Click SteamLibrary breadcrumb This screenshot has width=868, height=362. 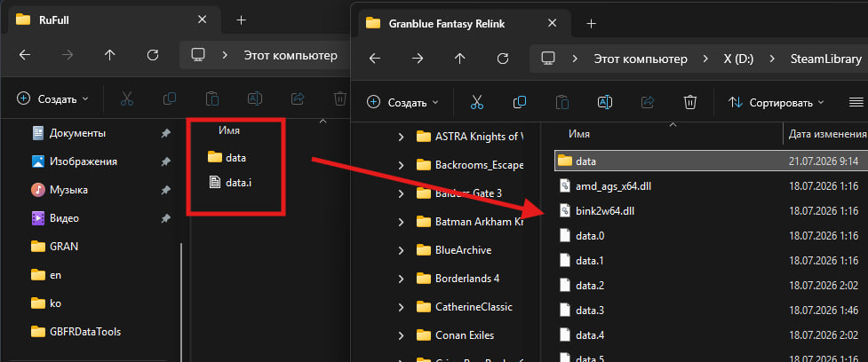(x=826, y=59)
